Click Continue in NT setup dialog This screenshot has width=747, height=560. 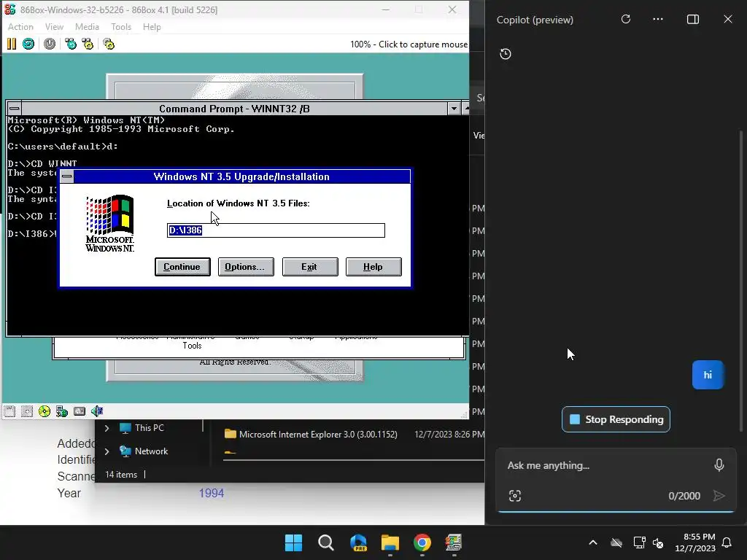pyautogui.click(x=182, y=267)
